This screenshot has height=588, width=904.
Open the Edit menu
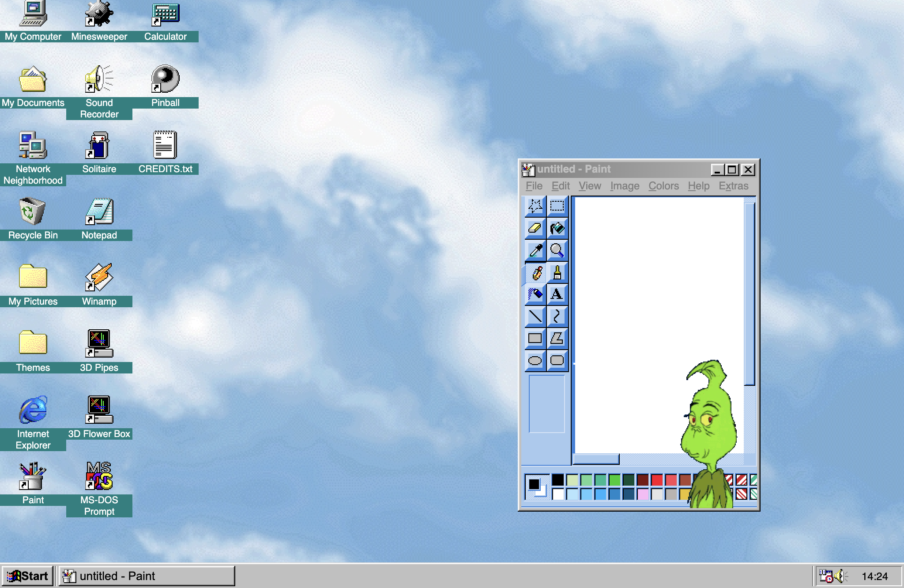coord(561,186)
